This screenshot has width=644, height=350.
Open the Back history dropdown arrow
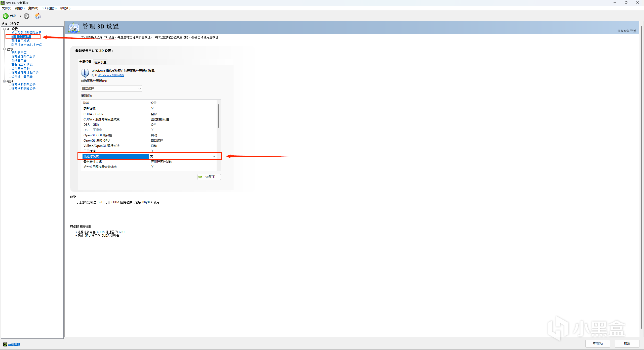click(x=20, y=16)
